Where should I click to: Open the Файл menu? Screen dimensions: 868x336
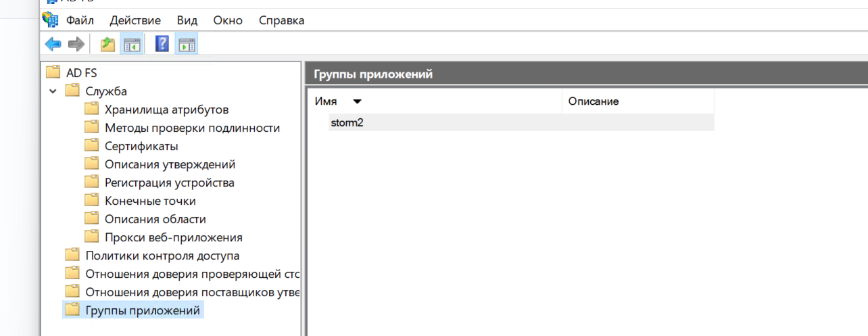tap(80, 20)
